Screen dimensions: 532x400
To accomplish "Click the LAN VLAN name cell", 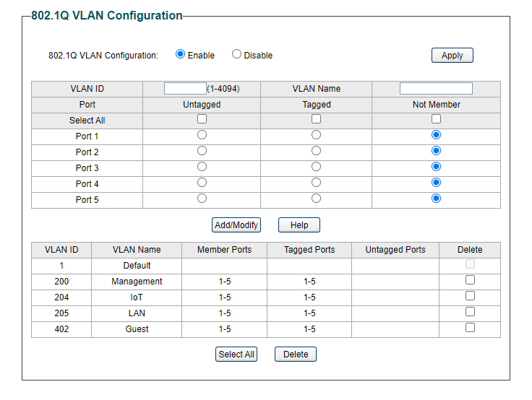I will click(x=137, y=313).
